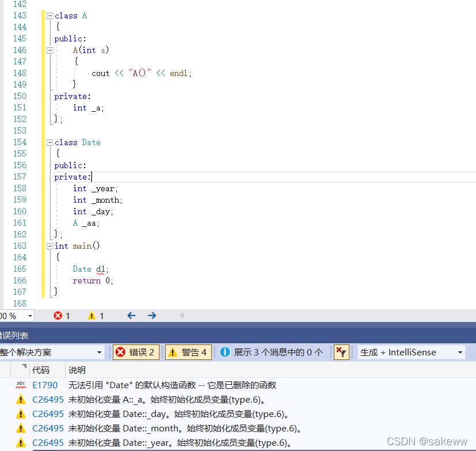The image size is (476, 451).
Task: Go to next issue with right arrow
Action: pyautogui.click(x=152, y=316)
